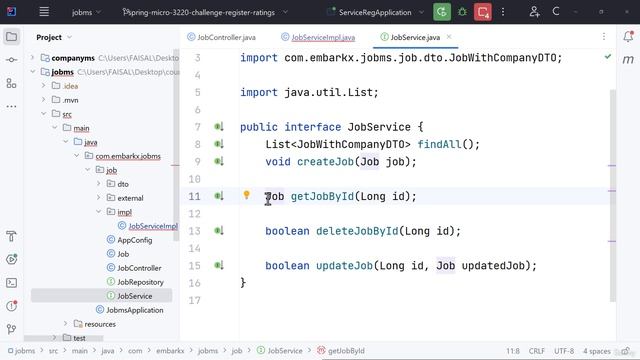Screen dimensions: 640x360
Task: Collapse the src folder
Action: pyautogui.click(x=44, y=113)
